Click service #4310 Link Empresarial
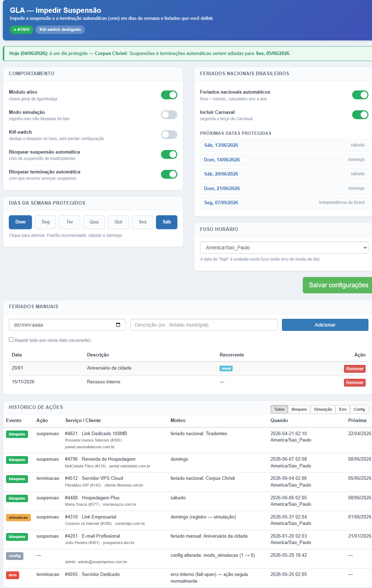Viewport: 372px width, 588px height. [x=90, y=517]
